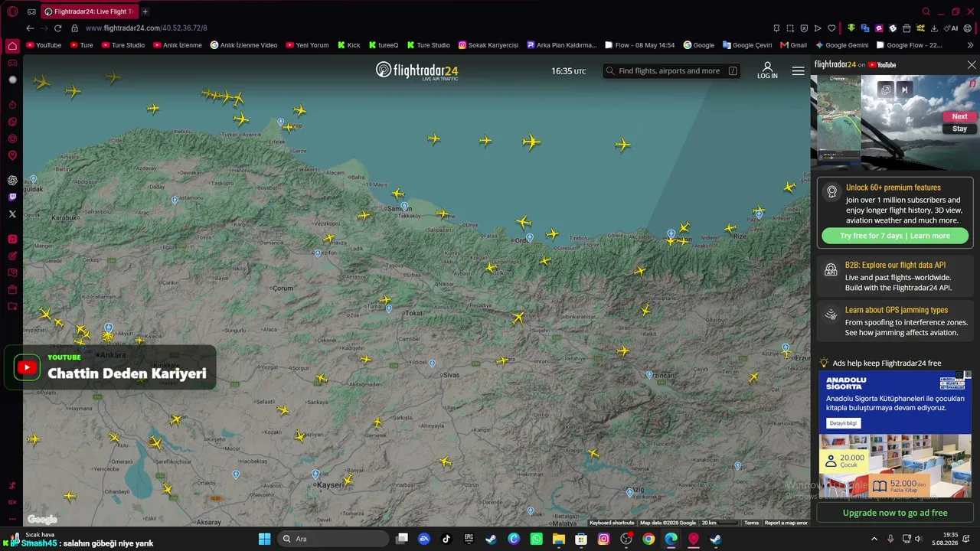Show hidden system tray icons
Viewport: 980px width, 551px height.
pyautogui.click(x=874, y=539)
